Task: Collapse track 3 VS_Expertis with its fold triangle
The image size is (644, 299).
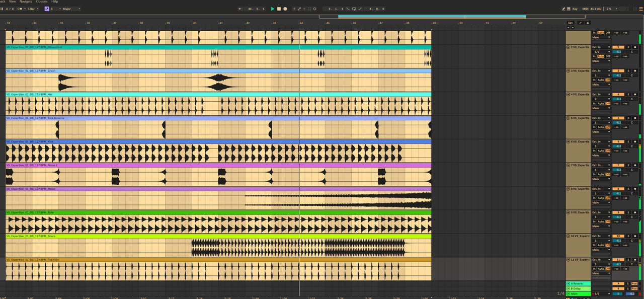Action: tap(568, 71)
